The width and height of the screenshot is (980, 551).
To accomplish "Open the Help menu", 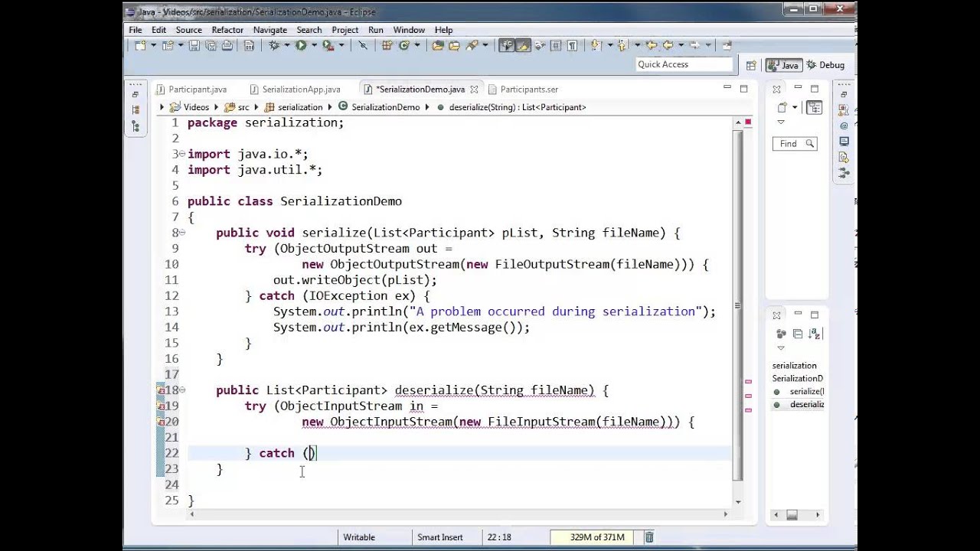I will coord(444,30).
